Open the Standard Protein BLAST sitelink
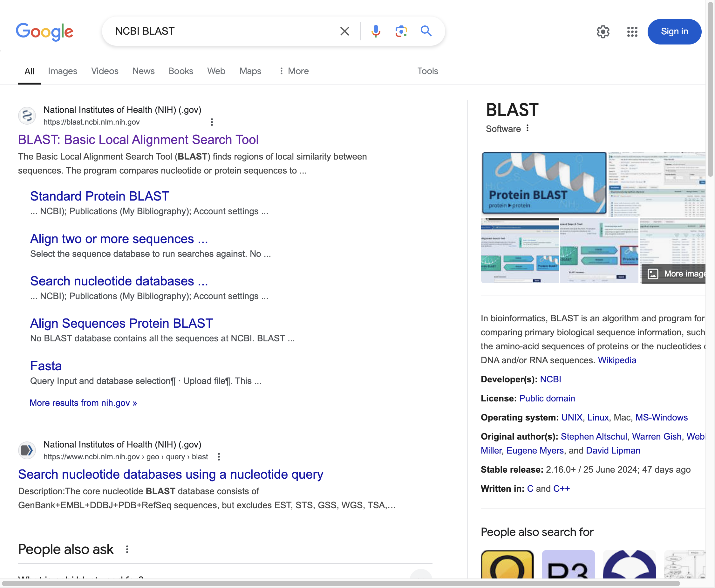Screen dimensions: 715x588 (x=99, y=196)
